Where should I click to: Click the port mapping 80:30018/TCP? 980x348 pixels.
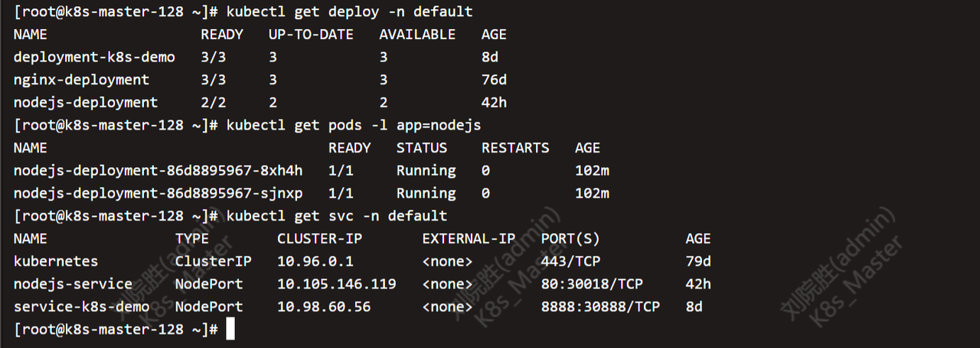tap(592, 284)
